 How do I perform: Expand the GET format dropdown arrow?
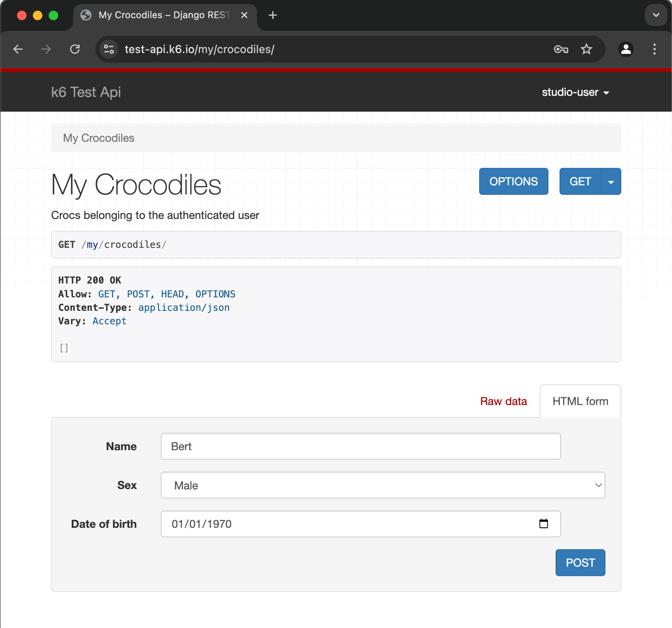click(x=611, y=182)
